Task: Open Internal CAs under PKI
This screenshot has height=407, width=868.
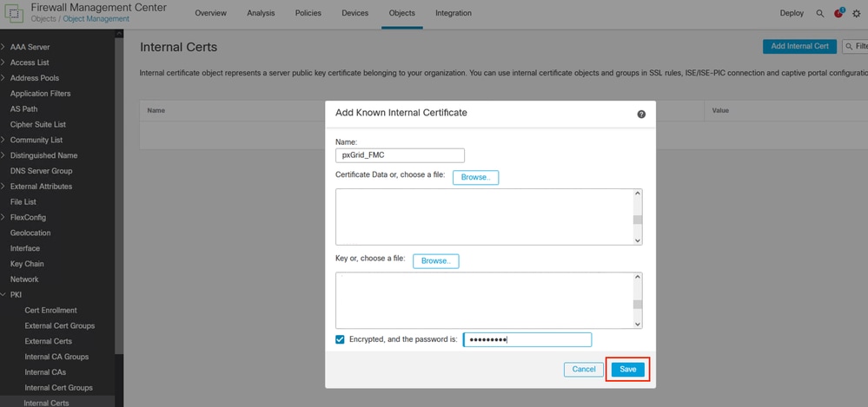Action: click(45, 372)
